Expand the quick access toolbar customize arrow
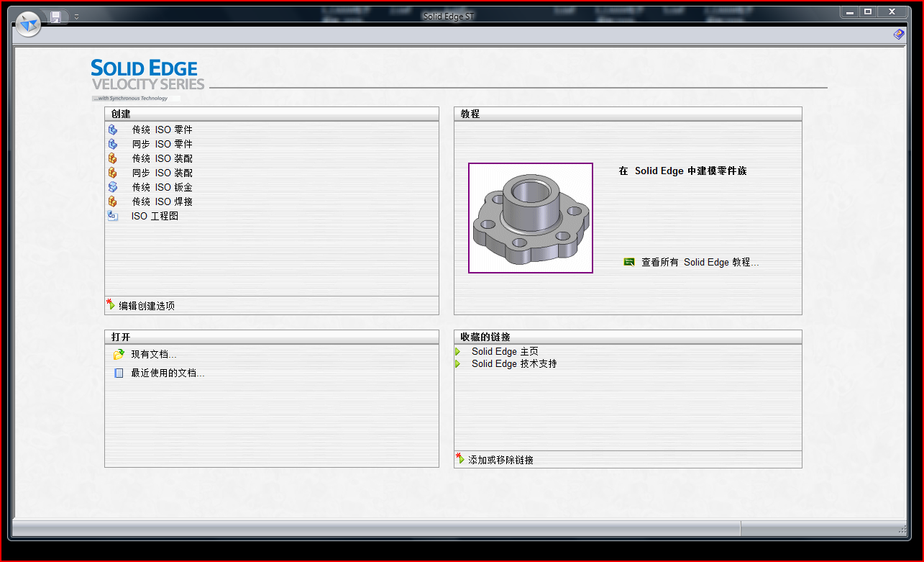Viewport: 924px width, 562px height. tap(76, 17)
